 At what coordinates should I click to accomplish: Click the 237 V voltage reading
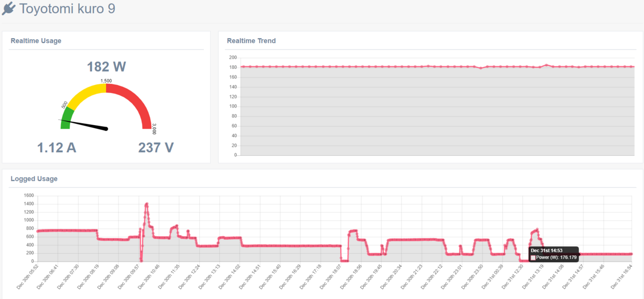click(156, 147)
